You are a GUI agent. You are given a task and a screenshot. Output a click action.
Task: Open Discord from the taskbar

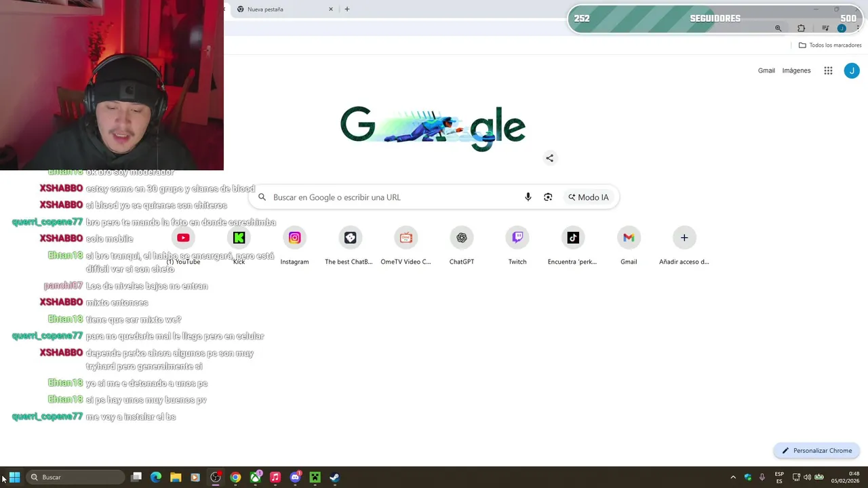point(295,477)
